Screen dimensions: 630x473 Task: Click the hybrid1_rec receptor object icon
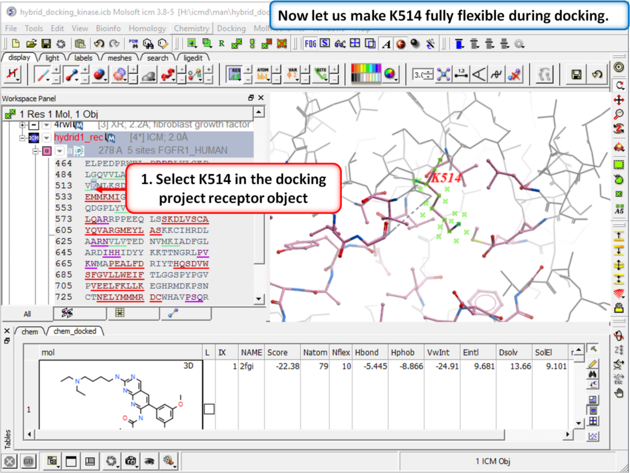coord(34,137)
